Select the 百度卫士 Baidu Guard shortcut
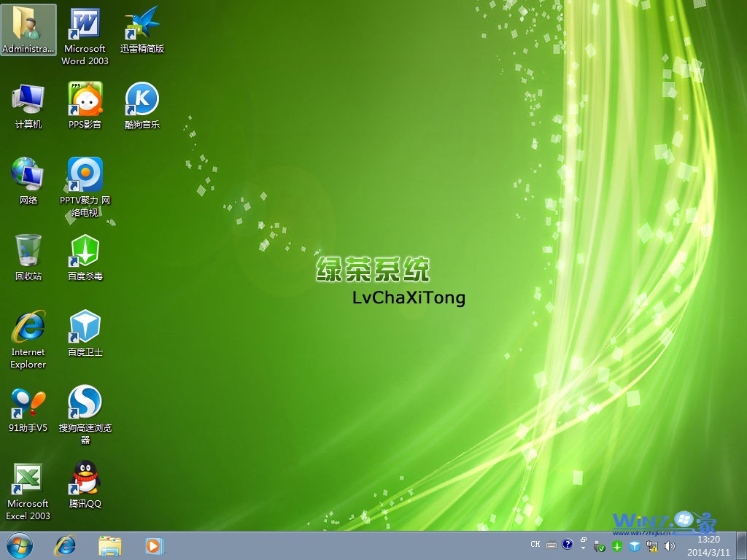 85,333
